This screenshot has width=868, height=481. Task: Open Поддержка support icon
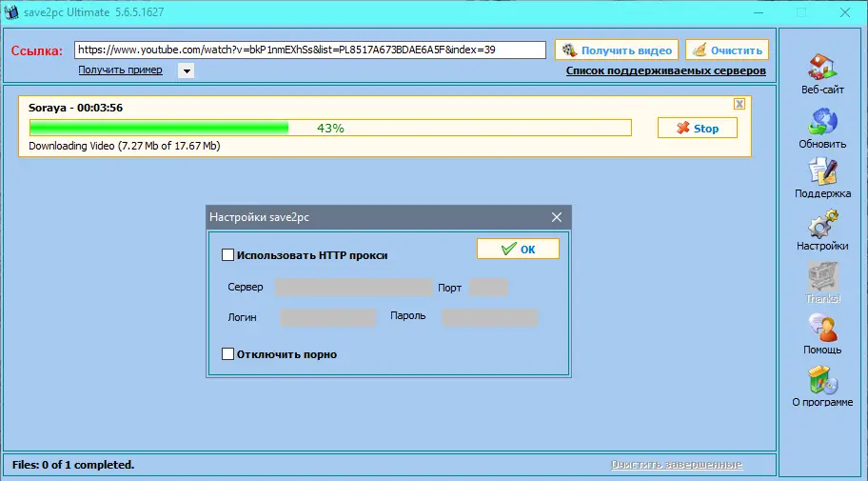click(x=822, y=171)
